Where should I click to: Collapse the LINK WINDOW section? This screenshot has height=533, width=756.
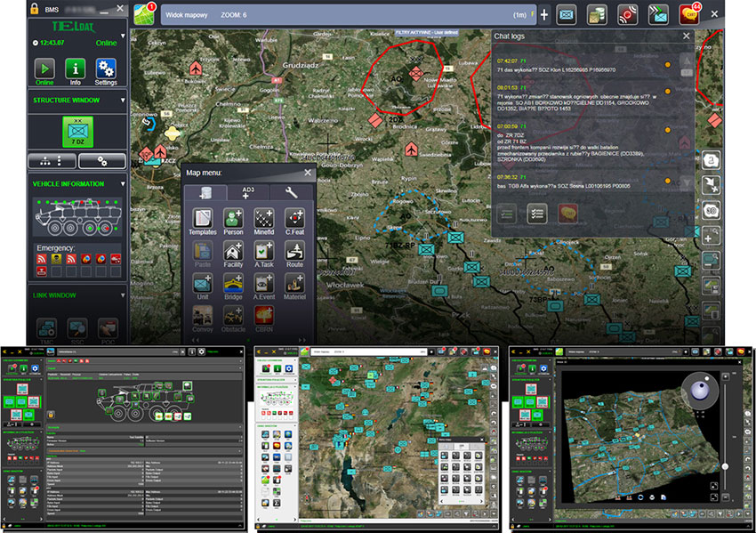(123, 295)
